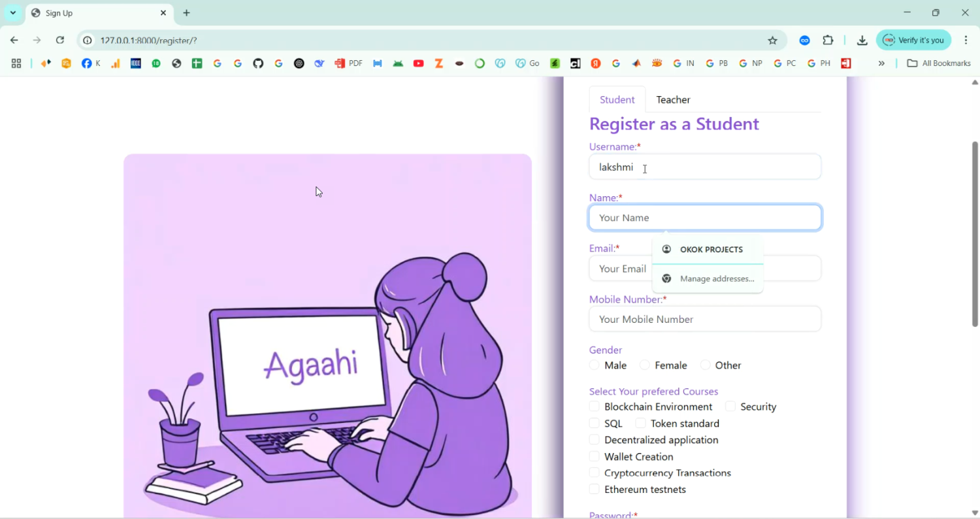The height and width of the screenshot is (519, 980).
Task: Select the Male gender radio button
Action: tap(594, 365)
